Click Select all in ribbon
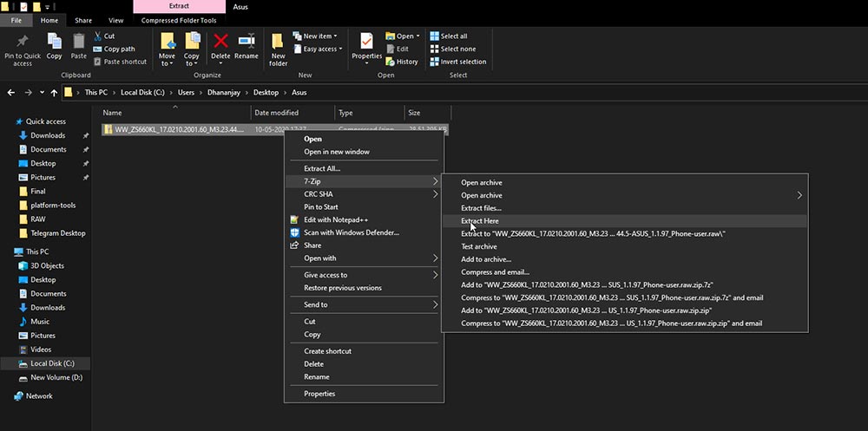 pyautogui.click(x=449, y=36)
